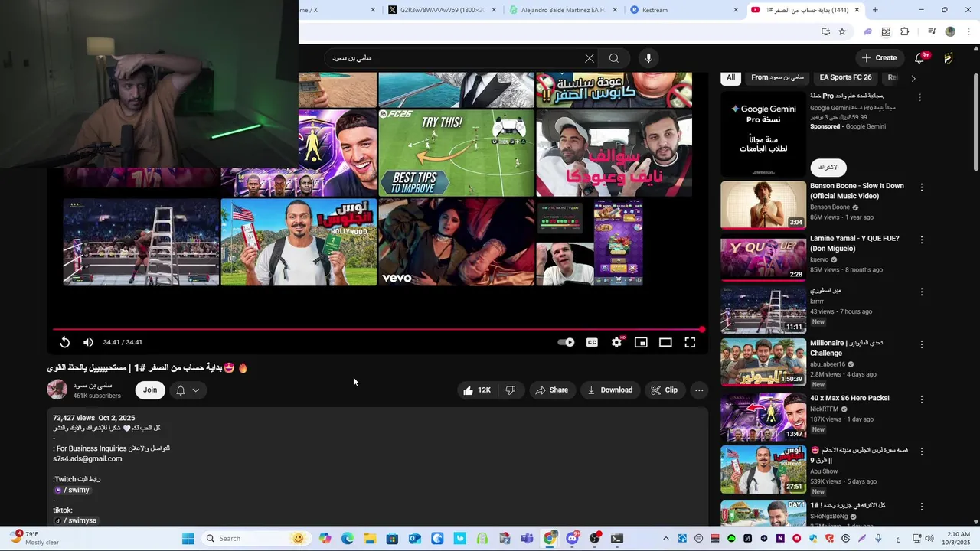
Task: Like the video (12K)
Action: 476,390
